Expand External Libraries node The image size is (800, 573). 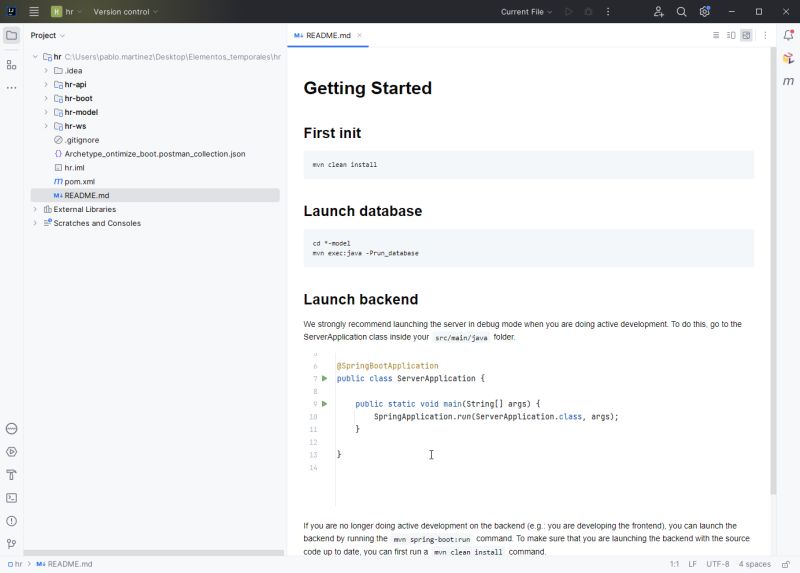point(35,209)
